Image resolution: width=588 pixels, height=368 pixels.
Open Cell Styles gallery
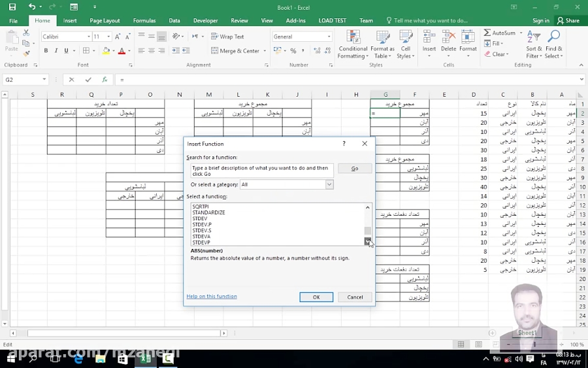click(405, 44)
